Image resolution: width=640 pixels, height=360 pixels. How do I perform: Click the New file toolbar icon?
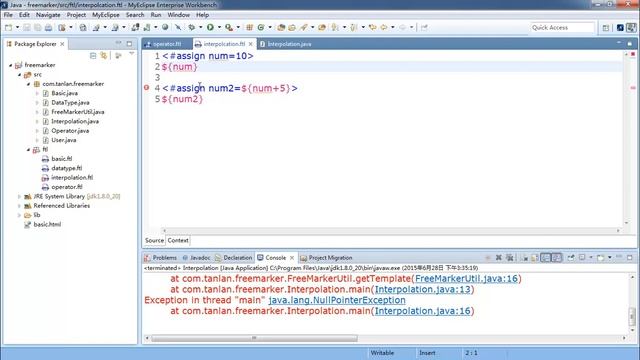(x=9, y=27)
